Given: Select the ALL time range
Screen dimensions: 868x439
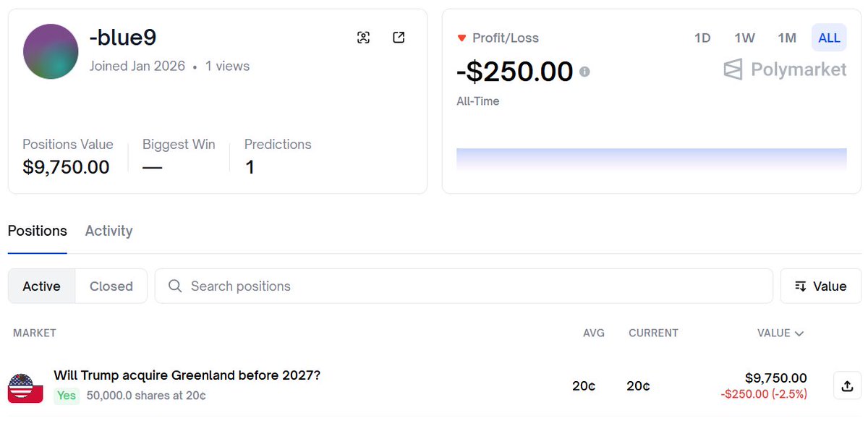Looking at the screenshot, I should point(829,38).
